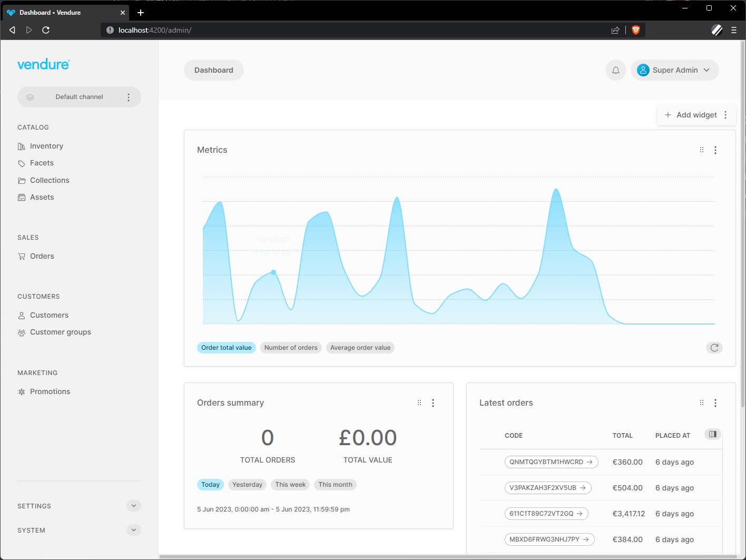Viewport: 746px width, 560px height.
Task: Click the £0.00 total value
Action: [x=368, y=438]
